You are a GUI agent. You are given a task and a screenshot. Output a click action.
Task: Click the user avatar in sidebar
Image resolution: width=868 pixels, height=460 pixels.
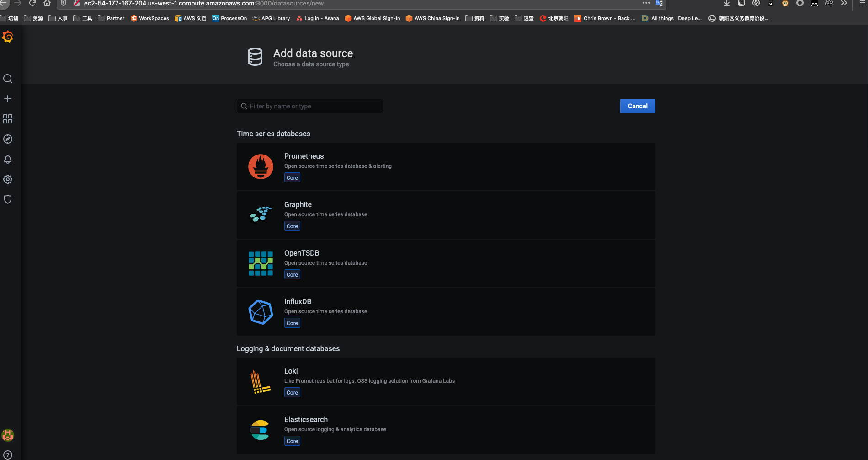pos(8,435)
